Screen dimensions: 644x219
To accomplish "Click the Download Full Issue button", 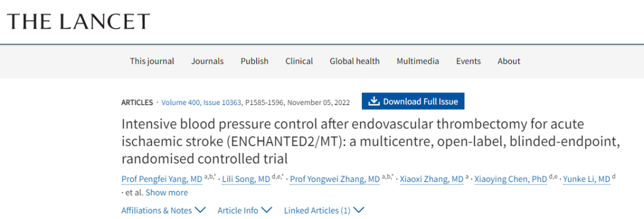I will (x=413, y=101).
